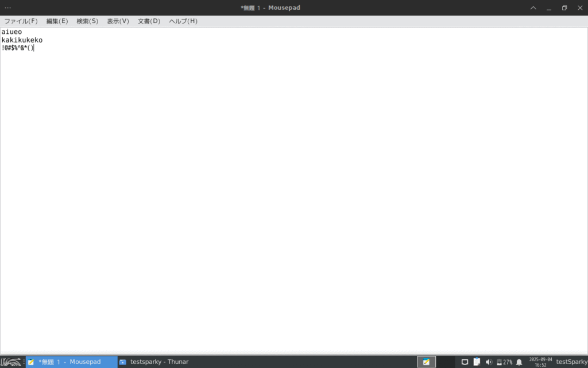Click the display tray icon
This screenshot has width=588, height=368.
[x=465, y=362]
